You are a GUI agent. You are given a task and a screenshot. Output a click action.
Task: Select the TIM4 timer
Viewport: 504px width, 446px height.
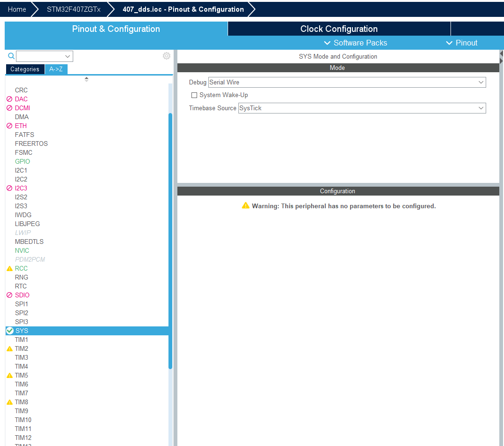(x=22, y=366)
